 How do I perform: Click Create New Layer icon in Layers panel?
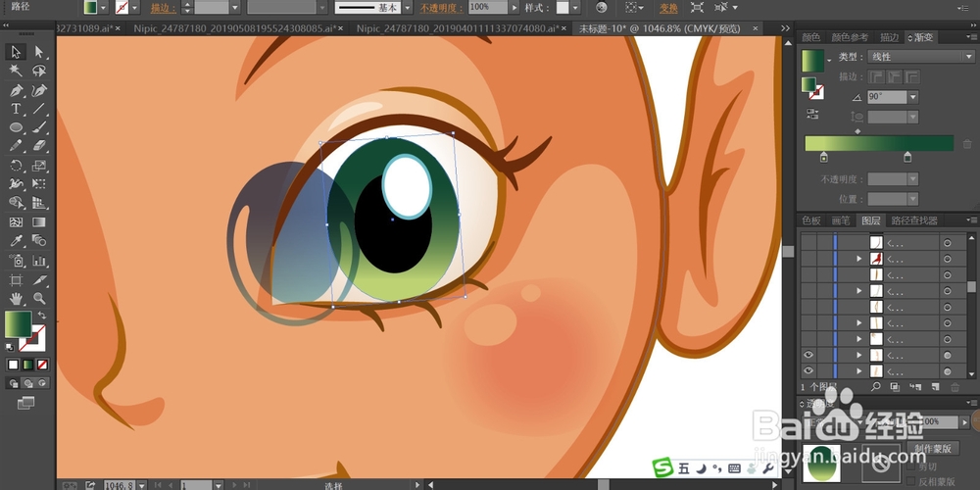tap(936, 387)
